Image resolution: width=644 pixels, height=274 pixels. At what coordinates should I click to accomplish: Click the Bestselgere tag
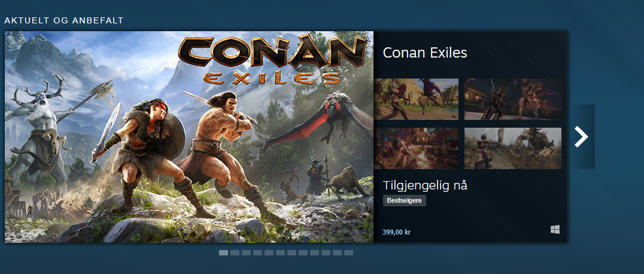tap(404, 201)
